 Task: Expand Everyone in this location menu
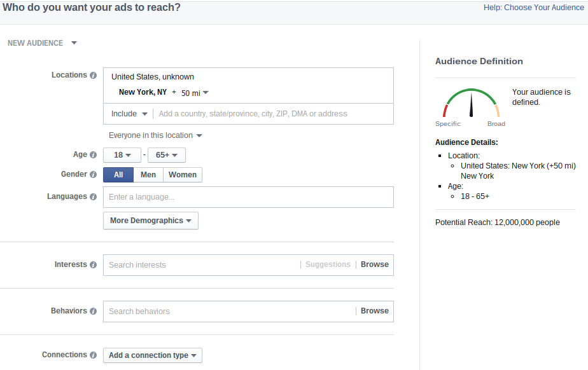pos(155,135)
